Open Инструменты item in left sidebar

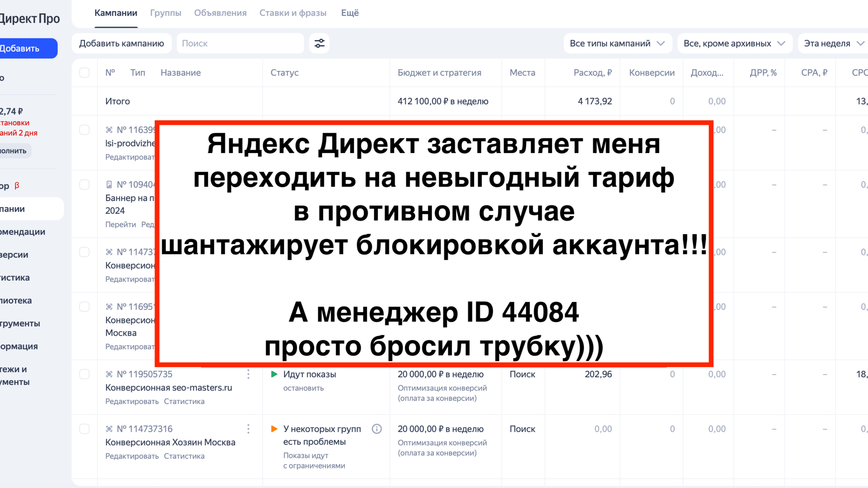pyautogui.click(x=20, y=323)
